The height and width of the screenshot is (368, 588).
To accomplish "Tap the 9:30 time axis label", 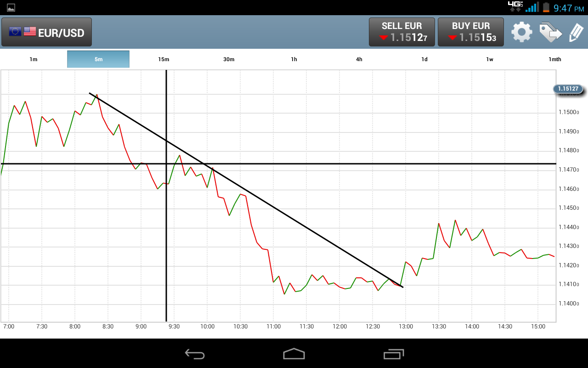I will 174,327.
